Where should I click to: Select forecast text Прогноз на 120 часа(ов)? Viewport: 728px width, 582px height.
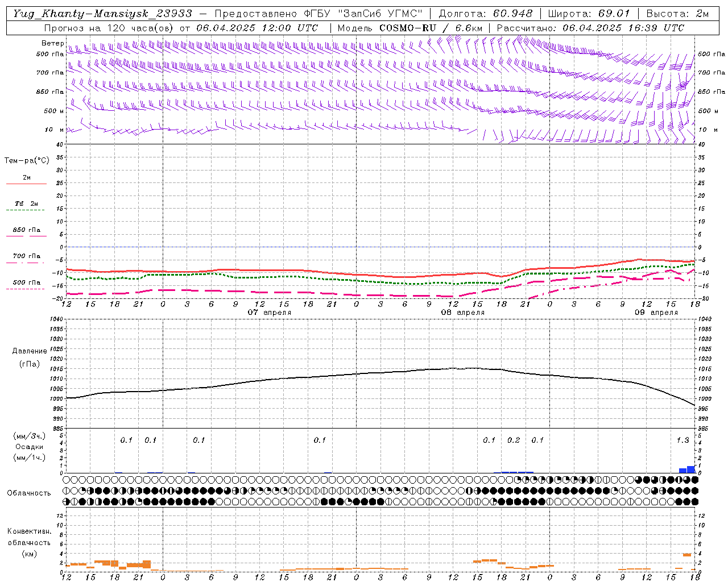(x=110, y=28)
